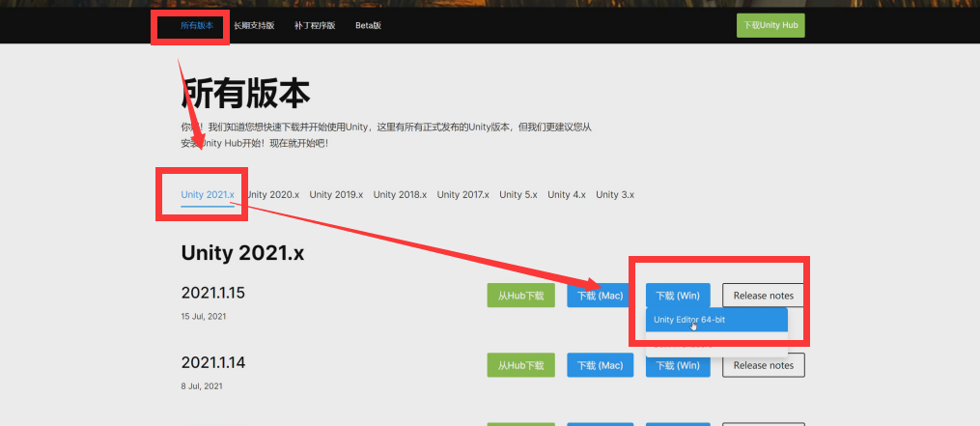
Task: Click 从Hub下载 for version 2021.1.14
Action: tap(520, 365)
